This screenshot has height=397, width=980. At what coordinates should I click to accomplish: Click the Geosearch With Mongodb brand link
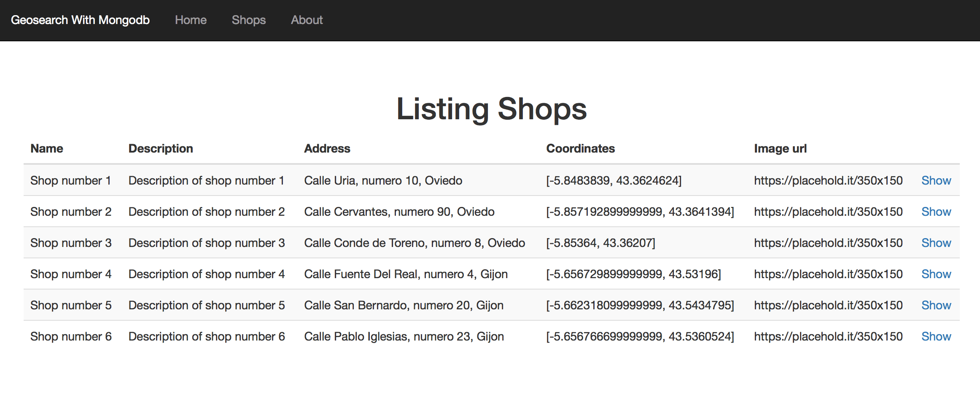click(x=80, y=20)
